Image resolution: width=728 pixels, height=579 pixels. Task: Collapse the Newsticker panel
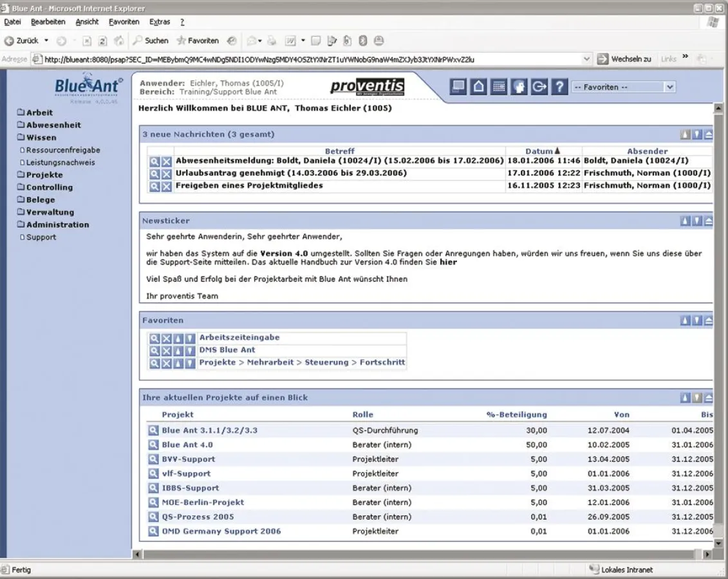tap(708, 221)
